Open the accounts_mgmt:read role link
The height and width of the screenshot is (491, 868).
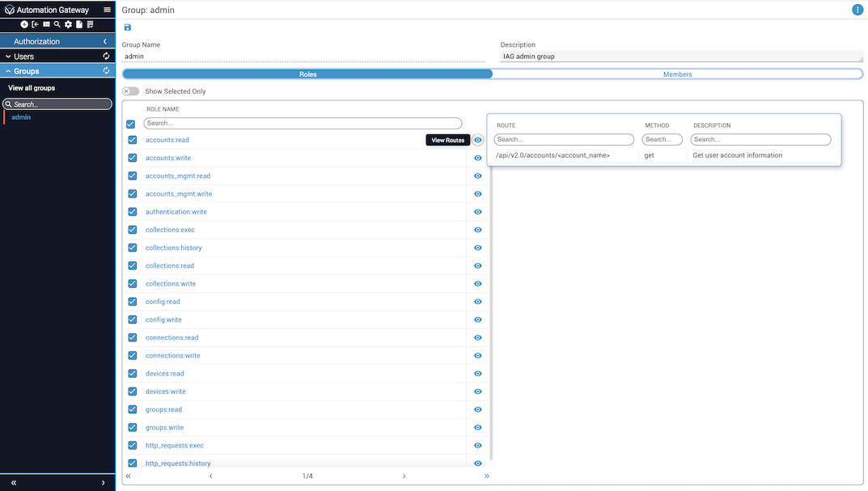coord(178,176)
